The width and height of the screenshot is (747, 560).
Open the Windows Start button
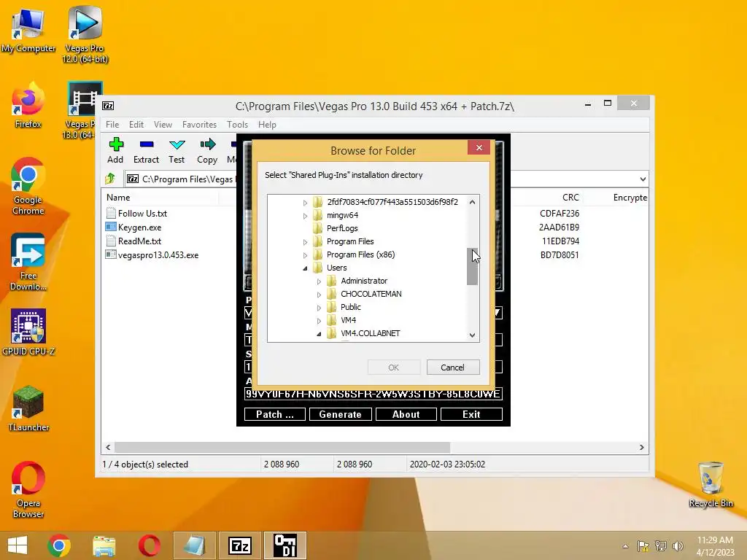click(x=18, y=545)
